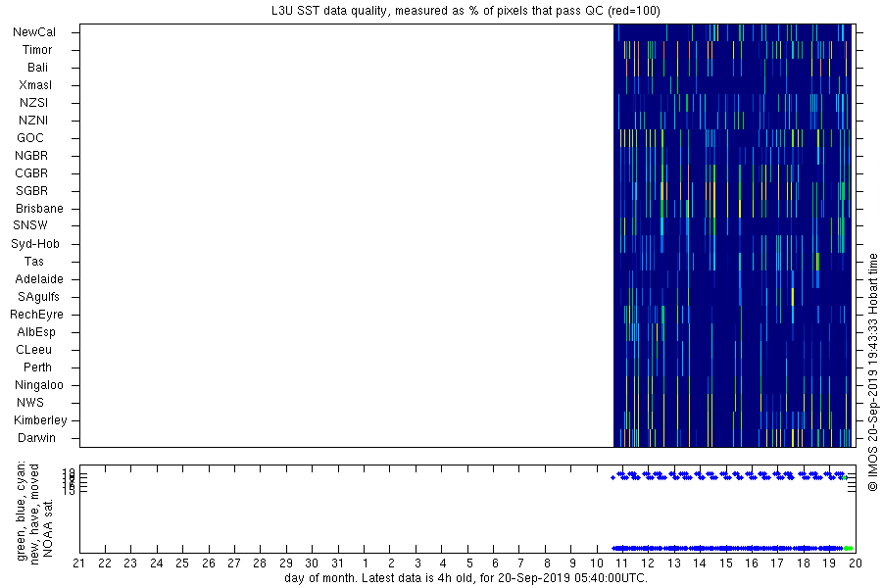Click the green new-data marker in lower plot
The image size is (882, 588).
pyautogui.click(x=849, y=548)
